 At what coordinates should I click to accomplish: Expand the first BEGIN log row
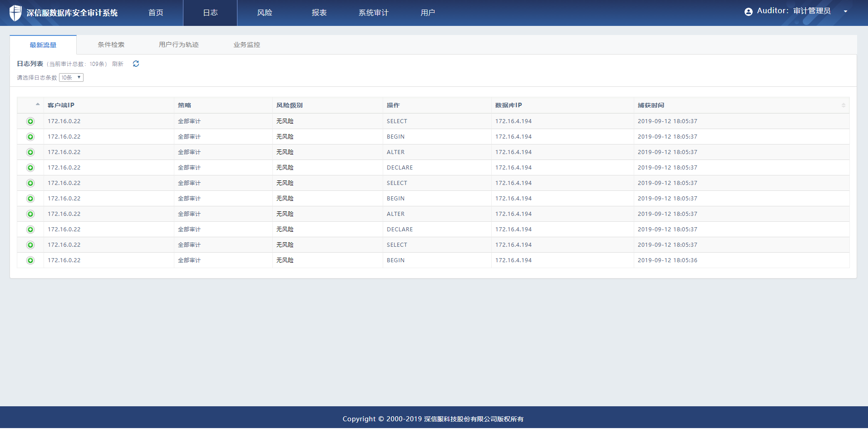(30, 137)
